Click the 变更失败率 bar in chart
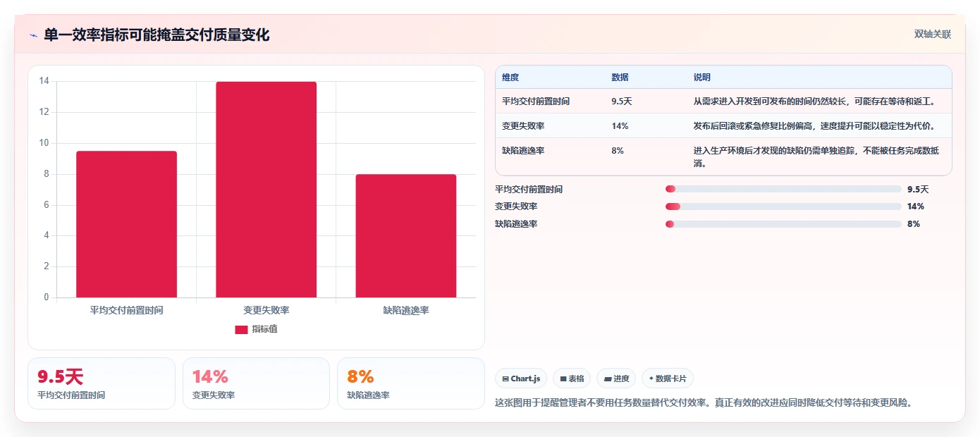The height and width of the screenshot is (437, 980). [267, 190]
